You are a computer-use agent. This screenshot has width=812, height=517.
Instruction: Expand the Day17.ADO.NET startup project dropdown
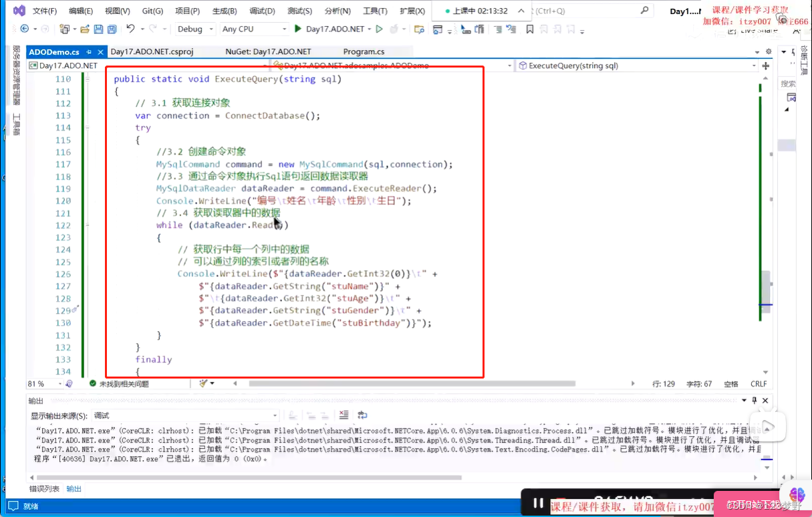(x=369, y=29)
